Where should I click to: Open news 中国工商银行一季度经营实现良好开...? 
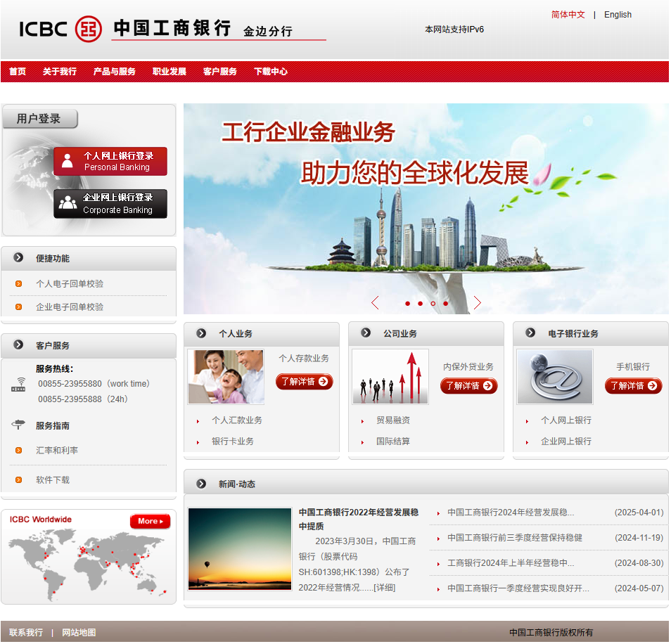518,589
